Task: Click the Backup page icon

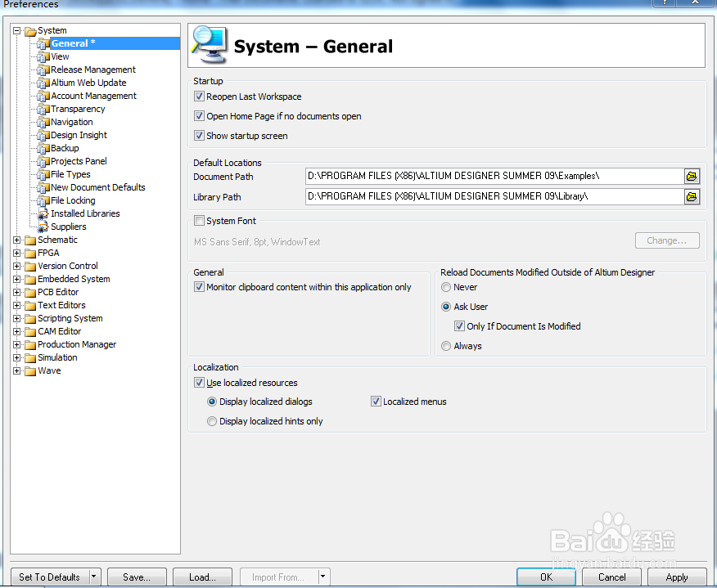Action: tap(43, 149)
